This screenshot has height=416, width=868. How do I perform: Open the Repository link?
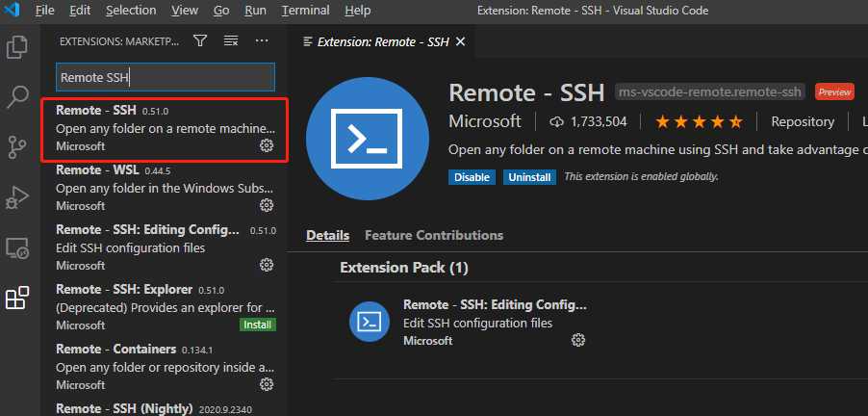(803, 122)
